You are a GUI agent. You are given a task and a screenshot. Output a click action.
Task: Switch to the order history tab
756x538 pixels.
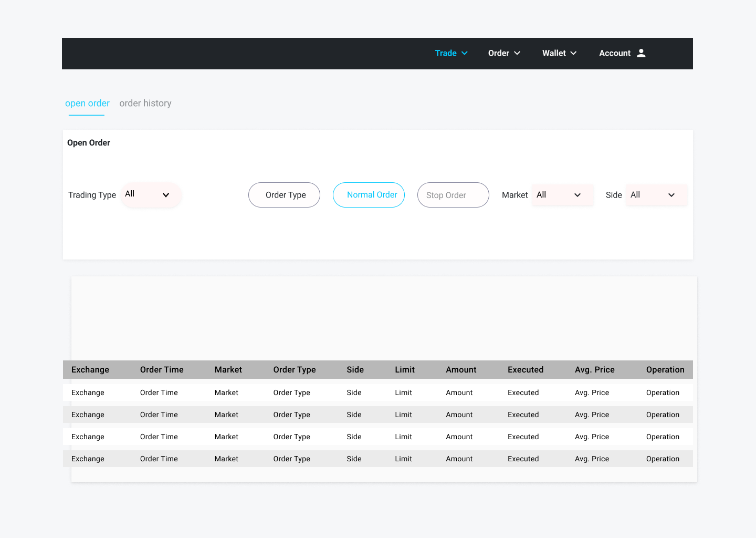click(145, 103)
